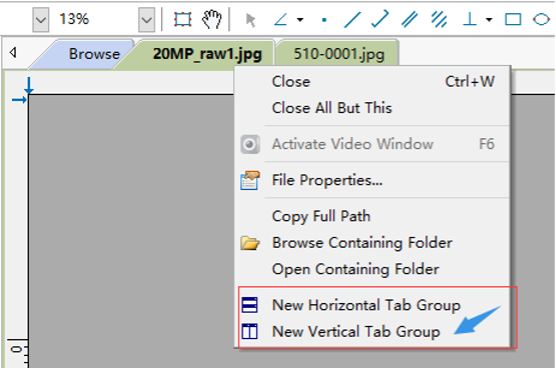556x368 pixels.
Task: Expand the perpendicular tool options arrow
Action: pos(489,19)
